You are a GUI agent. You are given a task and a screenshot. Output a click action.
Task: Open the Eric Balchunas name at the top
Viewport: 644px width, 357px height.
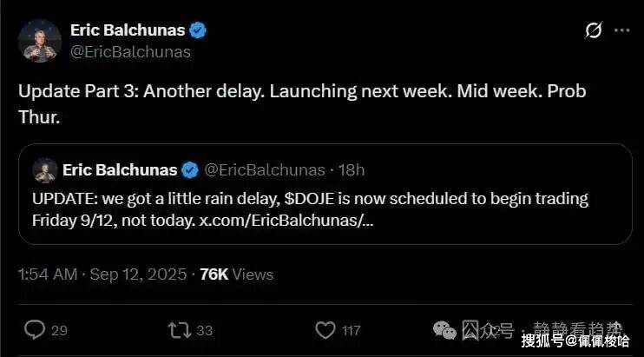tap(127, 30)
